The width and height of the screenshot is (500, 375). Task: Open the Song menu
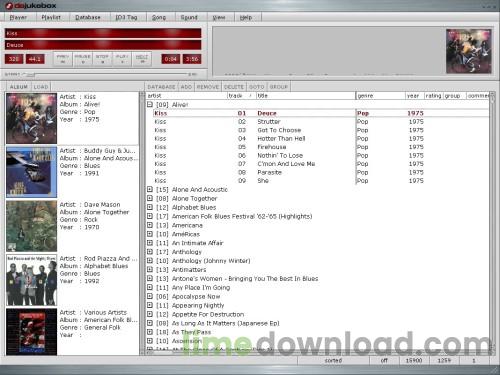[159, 17]
